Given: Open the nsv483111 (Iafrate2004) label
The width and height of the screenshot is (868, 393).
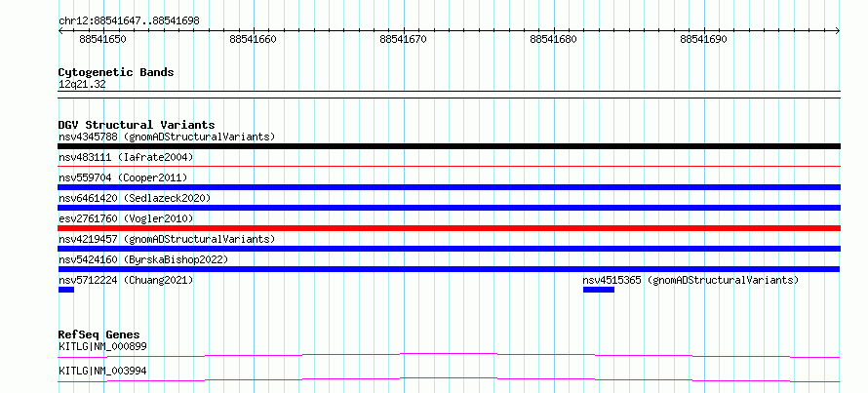Looking at the screenshot, I should coord(126,157).
